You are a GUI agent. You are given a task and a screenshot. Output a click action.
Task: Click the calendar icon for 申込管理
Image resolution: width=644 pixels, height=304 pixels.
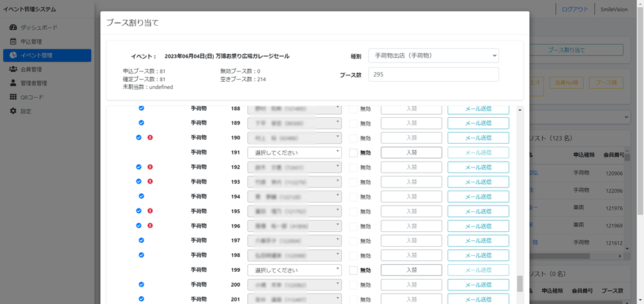13,41
